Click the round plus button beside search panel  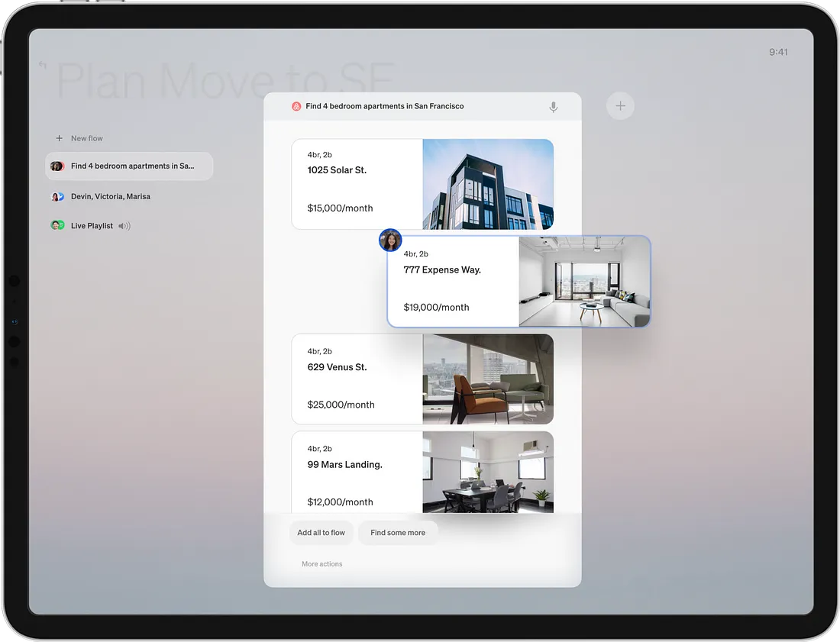coord(620,106)
